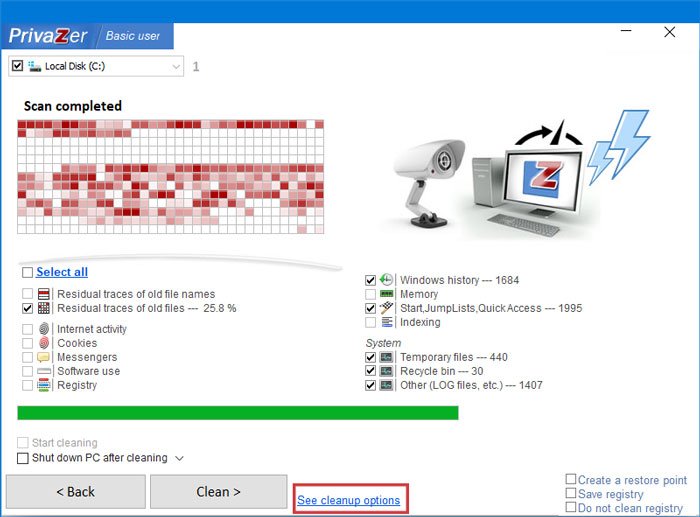
Task: Check the Messengers checkbox
Action: click(27, 357)
